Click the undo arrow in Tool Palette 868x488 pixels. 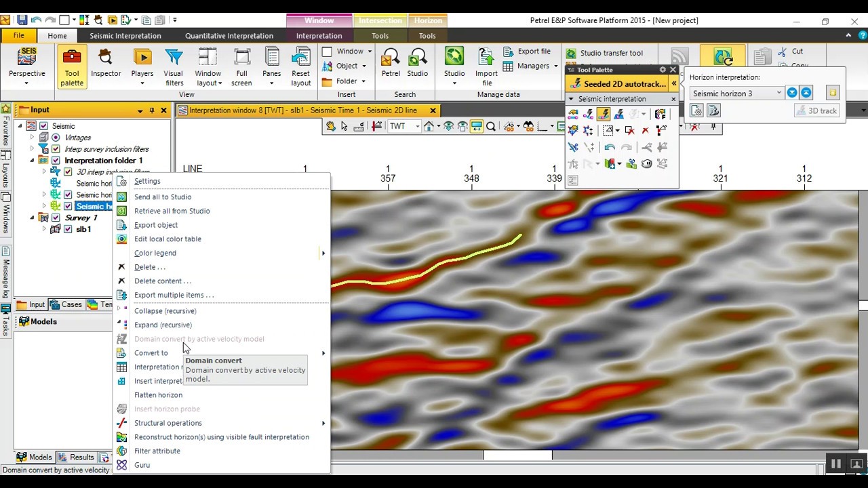click(610, 147)
